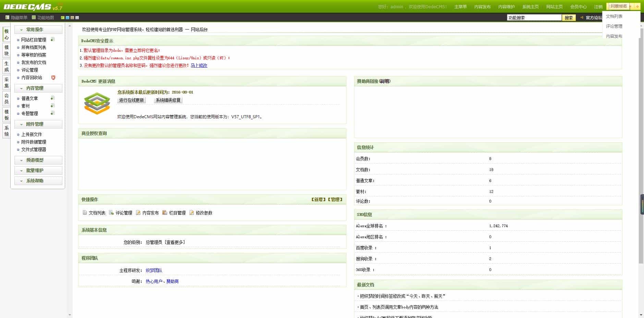Image resolution: width=644 pixels, height=318 pixels.
Task: Open 上传新文件 in the left menu
Action: [x=32, y=134]
